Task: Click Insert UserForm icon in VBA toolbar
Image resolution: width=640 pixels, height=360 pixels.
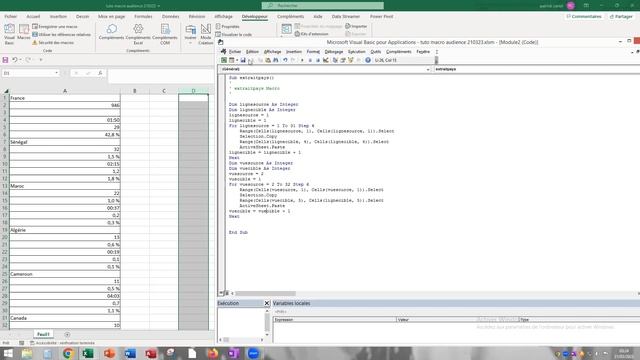Action: (x=231, y=60)
